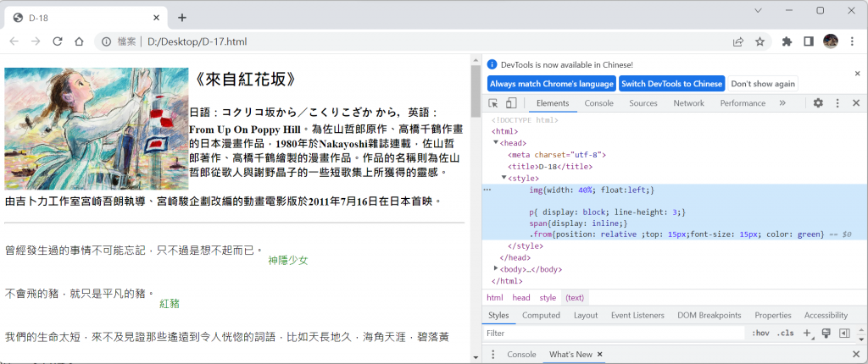The width and height of the screenshot is (868, 364).
Task: Open the DOM Breakpoints tab
Action: tap(709, 315)
